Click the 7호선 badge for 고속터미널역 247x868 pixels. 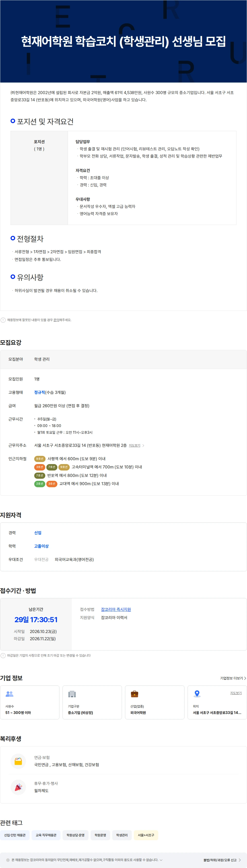(51, 467)
